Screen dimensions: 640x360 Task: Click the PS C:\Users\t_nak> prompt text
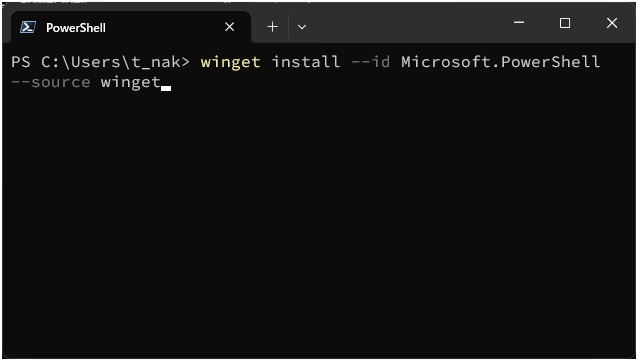(100, 62)
